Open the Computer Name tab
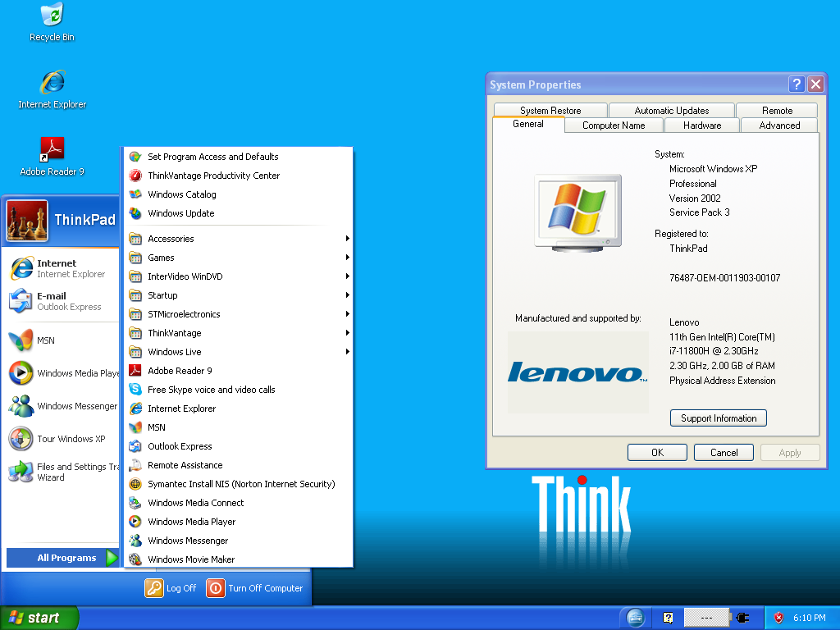This screenshot has width=840, height=630. coord(614,126)
